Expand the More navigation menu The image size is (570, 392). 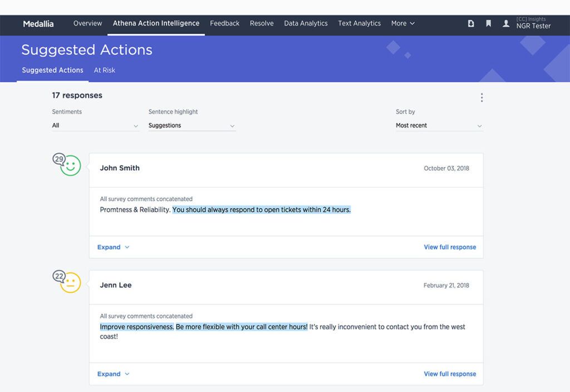coord(402,23)
